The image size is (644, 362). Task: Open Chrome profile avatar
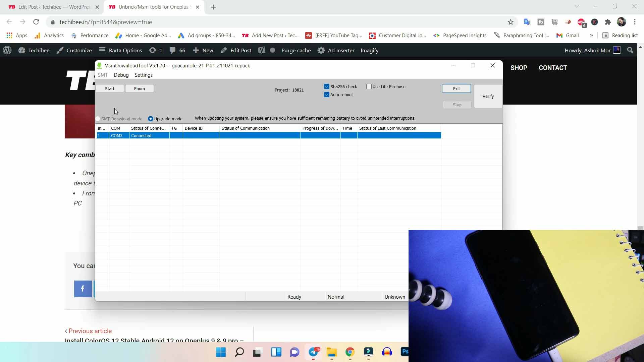(x=622, y=22)
